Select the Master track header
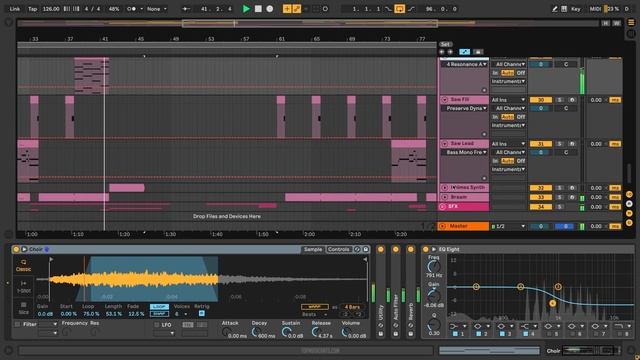640x360 pixels. point(463,226)
